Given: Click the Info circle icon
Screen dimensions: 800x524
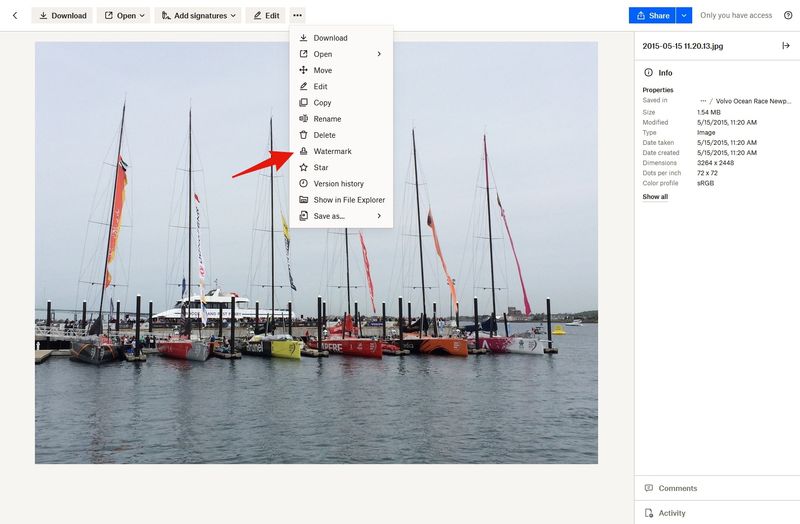Looking at the screenshot, I should 648,73.
